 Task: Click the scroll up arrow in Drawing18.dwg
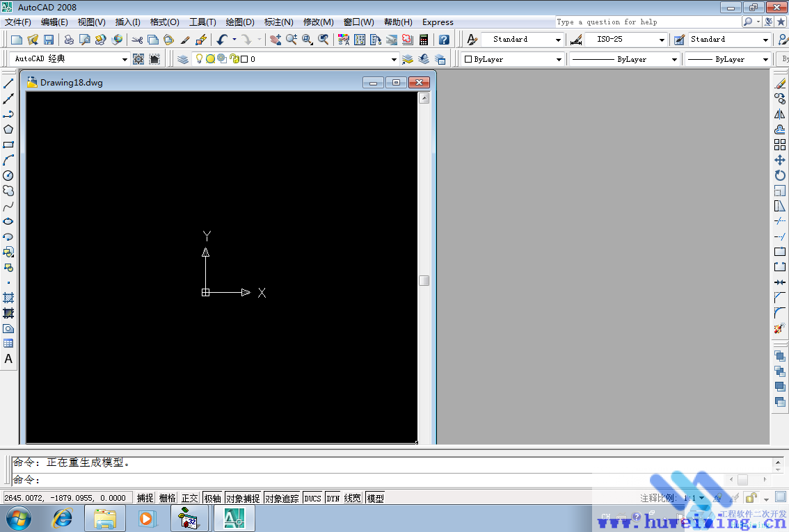(x=424, y=98)
